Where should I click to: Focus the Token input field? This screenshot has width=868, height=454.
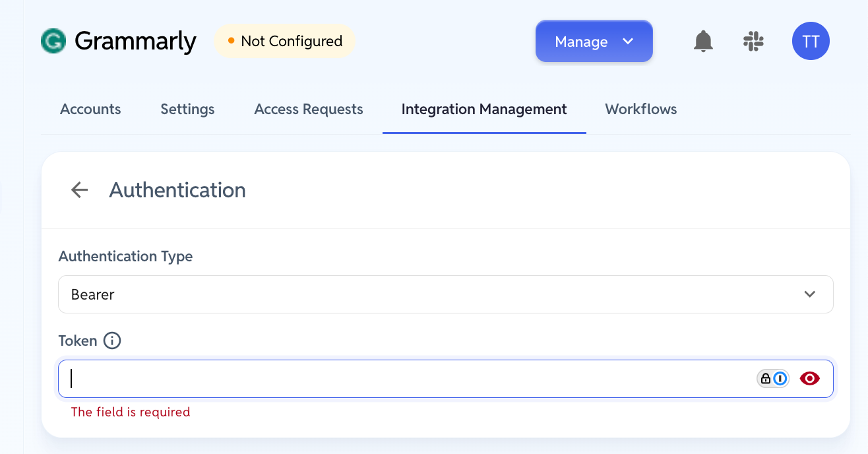coord(446,379)
